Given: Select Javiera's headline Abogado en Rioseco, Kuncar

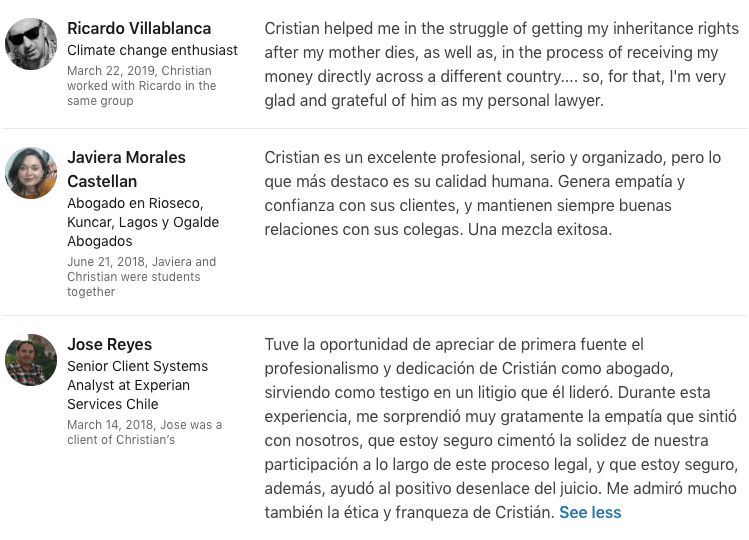Looking at the screenshot, I should 143,222.
